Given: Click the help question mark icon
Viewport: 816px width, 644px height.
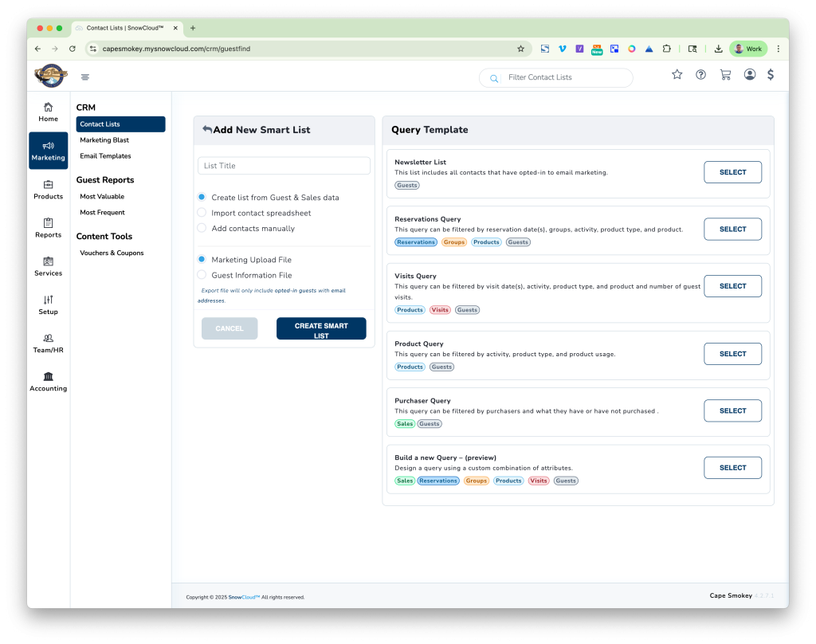Looking at the screenshot, I should coord(700,73).
